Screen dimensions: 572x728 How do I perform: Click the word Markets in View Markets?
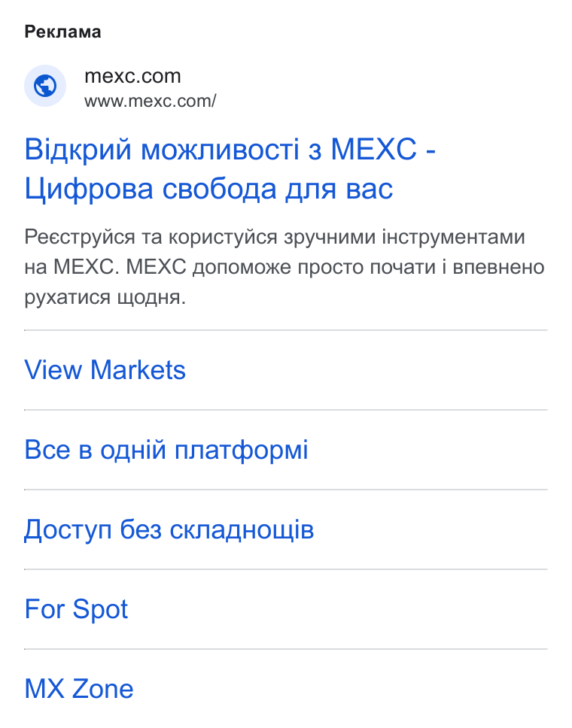(x=138, y=370)
